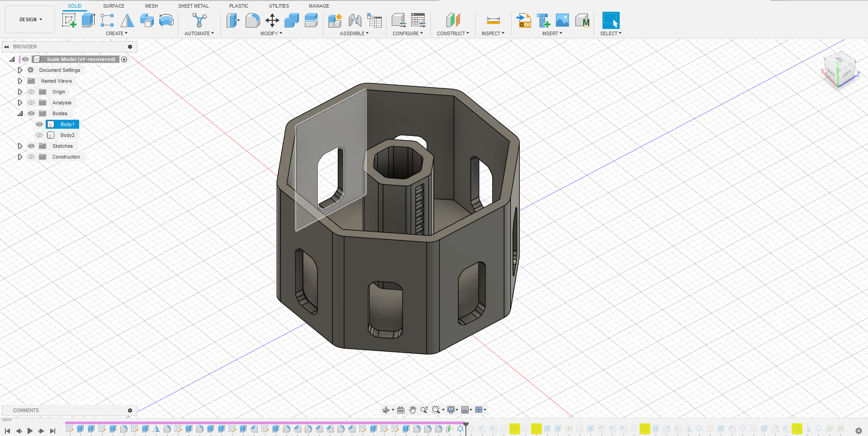
Task: Select the Insert McMaster-Carr component icon
Action: tap(583, 20)
